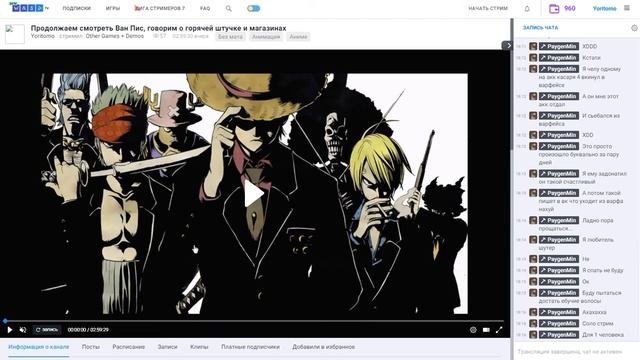Click the Анимация tag
The height and width of the screenshot is (360, 640).
point(266,37)
